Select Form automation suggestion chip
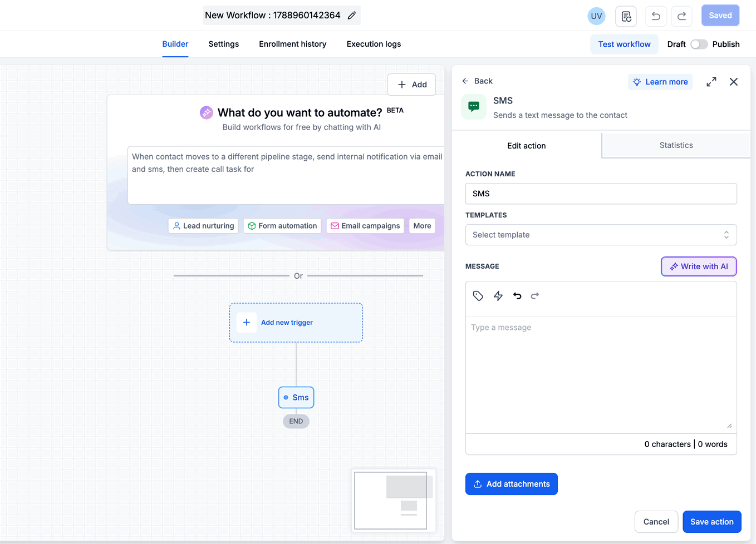The height and width of the screenshot is (544, 756). [x=282, y=226]
